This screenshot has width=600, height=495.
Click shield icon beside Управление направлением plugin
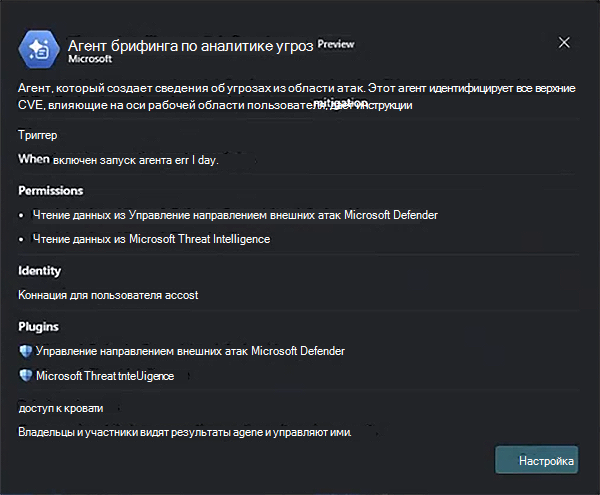click(26, 351)
